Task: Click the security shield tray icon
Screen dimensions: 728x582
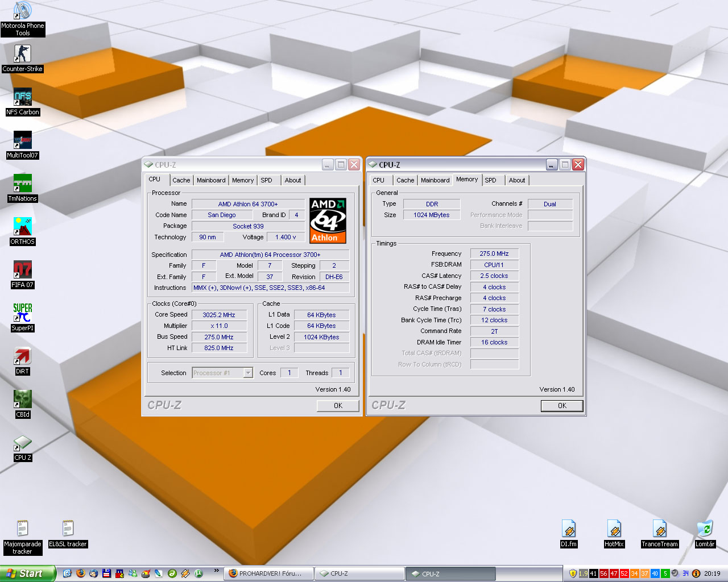Action: [573, 573]
